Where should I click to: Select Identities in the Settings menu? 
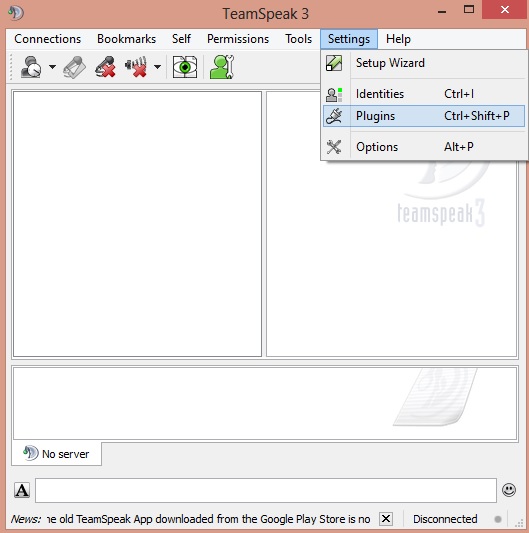424,94
